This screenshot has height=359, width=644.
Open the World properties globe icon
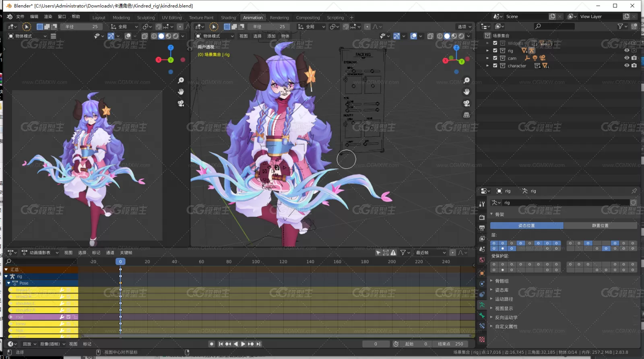tap(482, 260)
